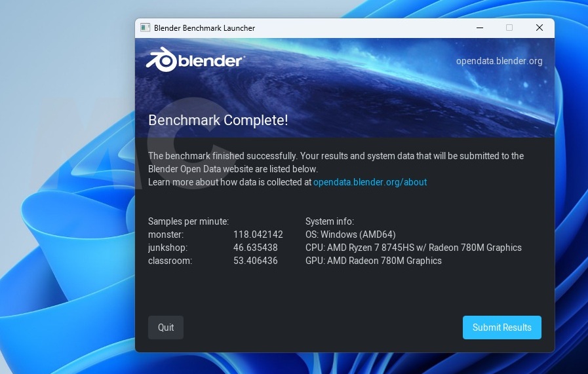Click the Blender Benchmark Launcher title bar icon
The width and height of the screenshot is (588, 374).
pyautogui.click(x=145, y=28)
